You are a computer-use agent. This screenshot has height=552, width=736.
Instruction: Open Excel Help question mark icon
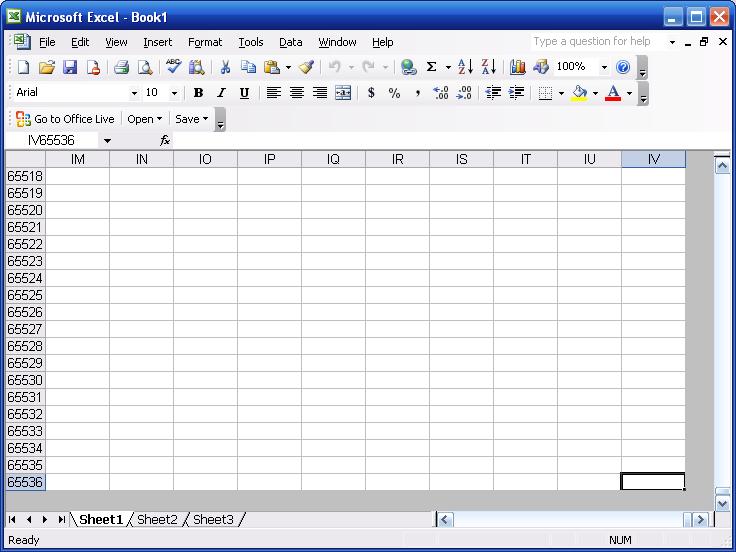623,67
